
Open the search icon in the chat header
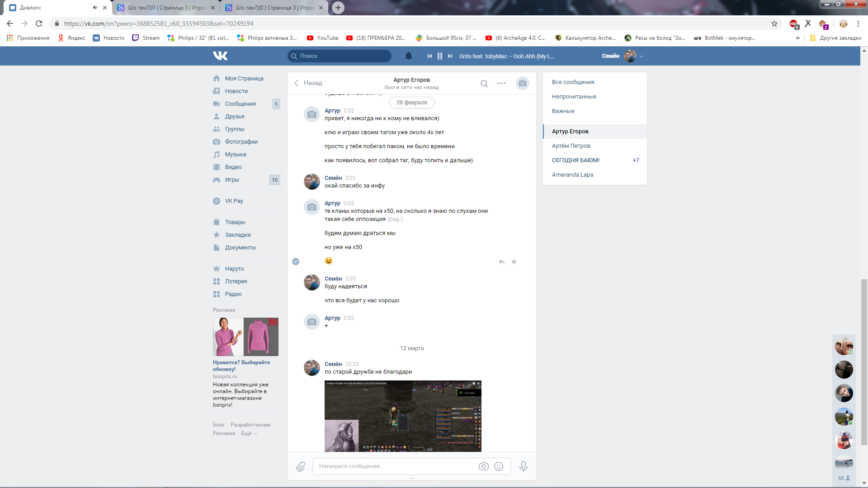(x=484, y=84)
